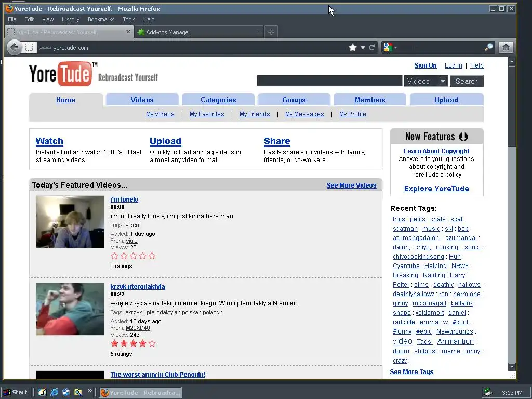The width and height of the screenshot is (532, 399).
Task: Click the system tray icon
Action: (x=488, y=393)
